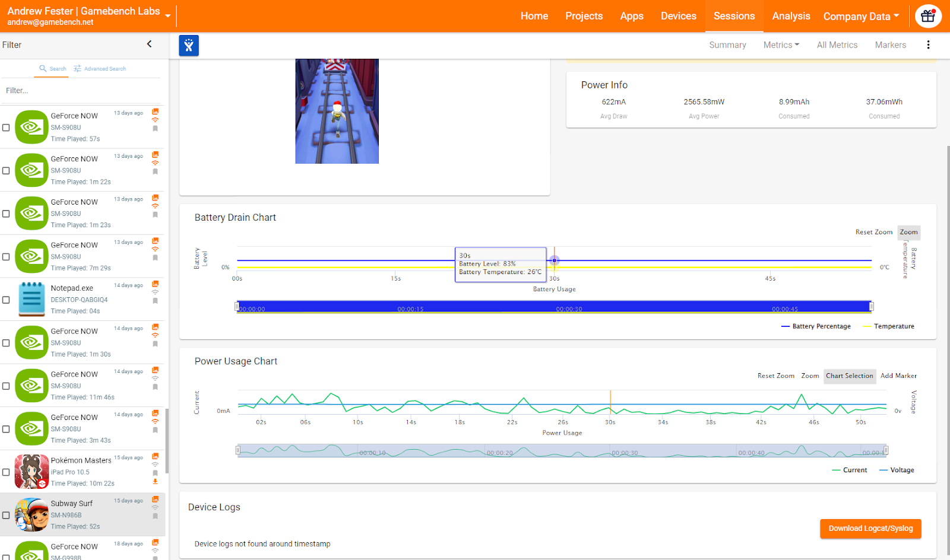
Task: Select the Notepad.exe session checkbox
Action: coord(6,300)
